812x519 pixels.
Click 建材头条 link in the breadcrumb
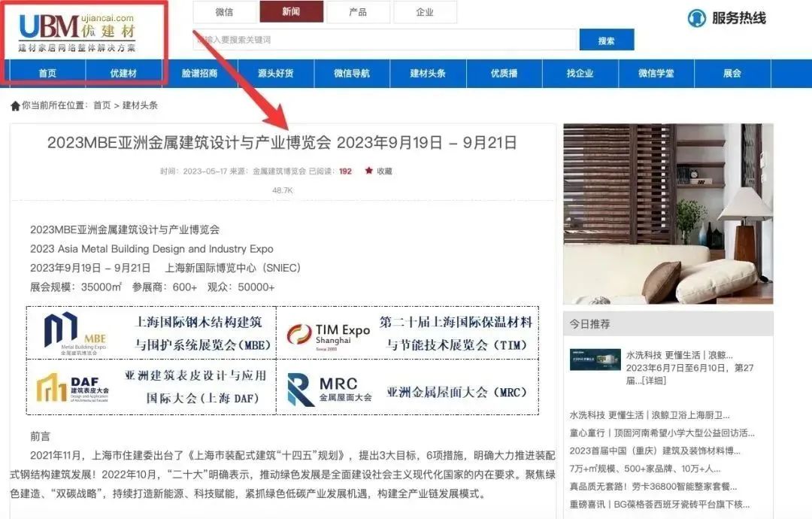140,105
